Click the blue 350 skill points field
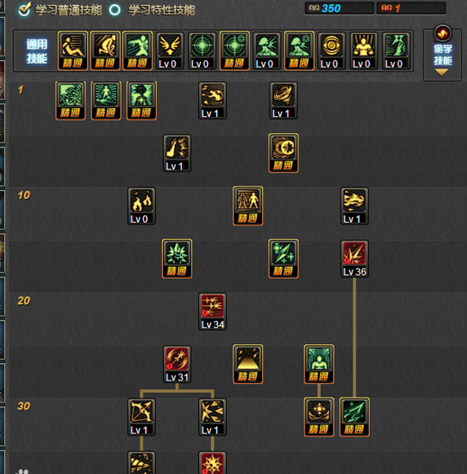This screenshot has width=467, height=474. [x=339, y=8]
